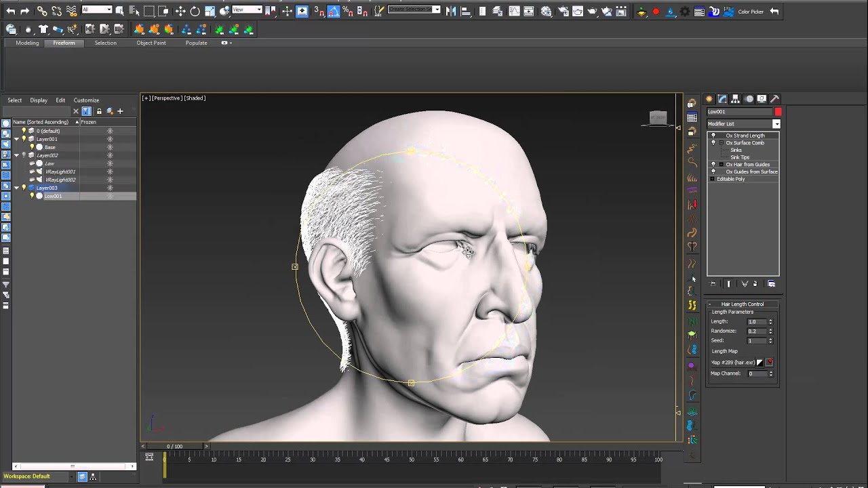Expand Ox Hair from Guides modifier
Screen dimensions: 868x488
[721, 165]
